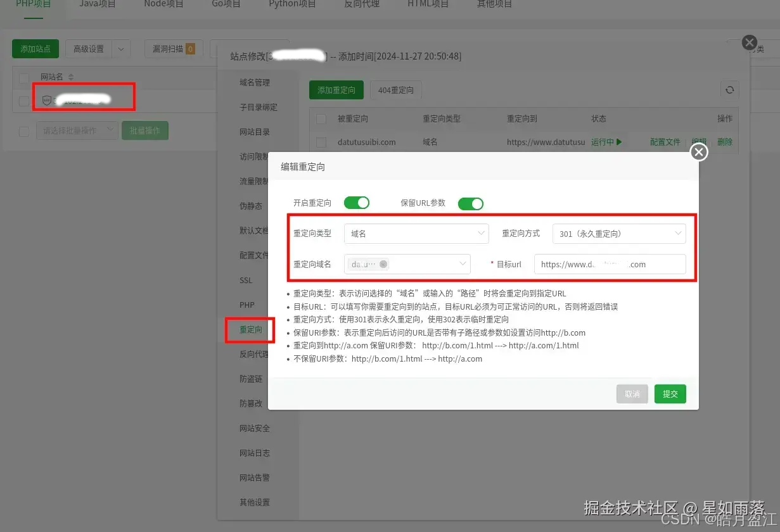This screenshot has width=780, height=532.
Task: Click the 添加重定向 green button
Action: click(x=336, y=90)
